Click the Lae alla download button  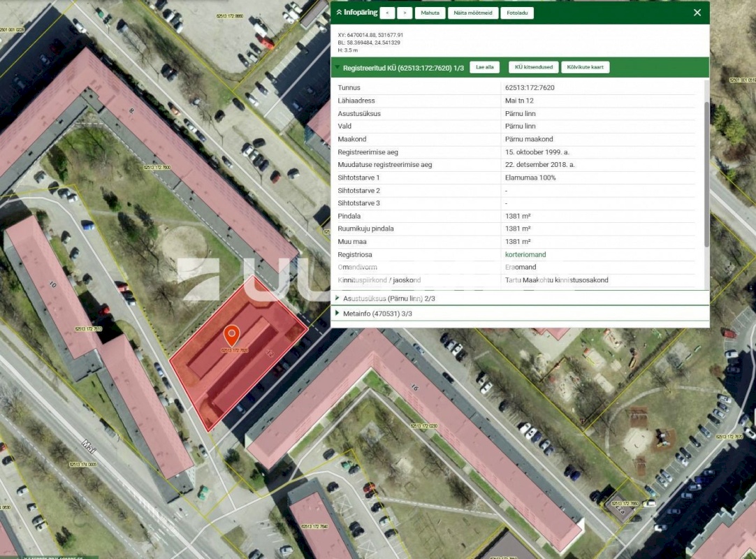(x=485, y=67)
